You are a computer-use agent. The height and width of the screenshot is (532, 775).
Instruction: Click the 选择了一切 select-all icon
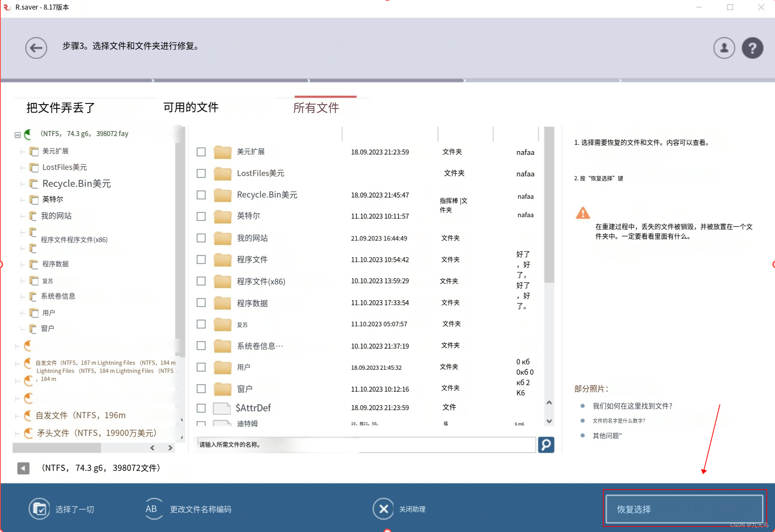click(x=40, y=509)
